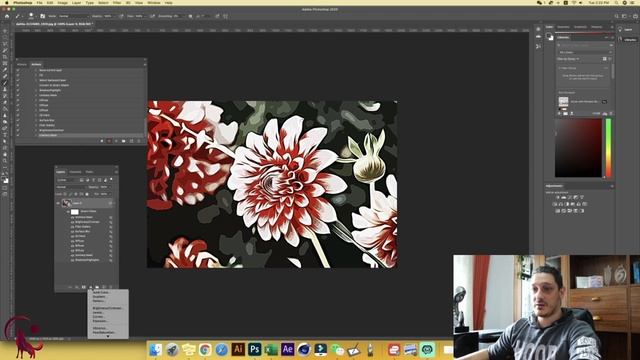Viewport: 640px width, 360px height.
Task: Open the layer blend mode dropdown
Action: [71, 187]
